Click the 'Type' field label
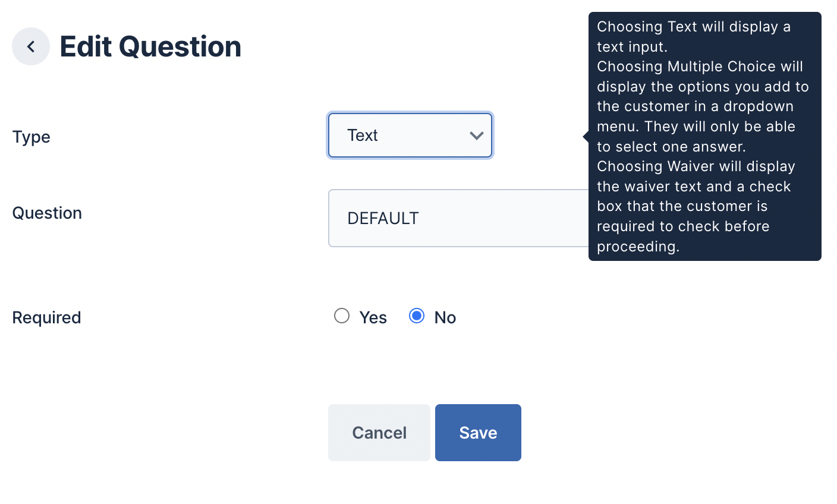The height and width of the screenshot is (504, 837). click(32, 137)
